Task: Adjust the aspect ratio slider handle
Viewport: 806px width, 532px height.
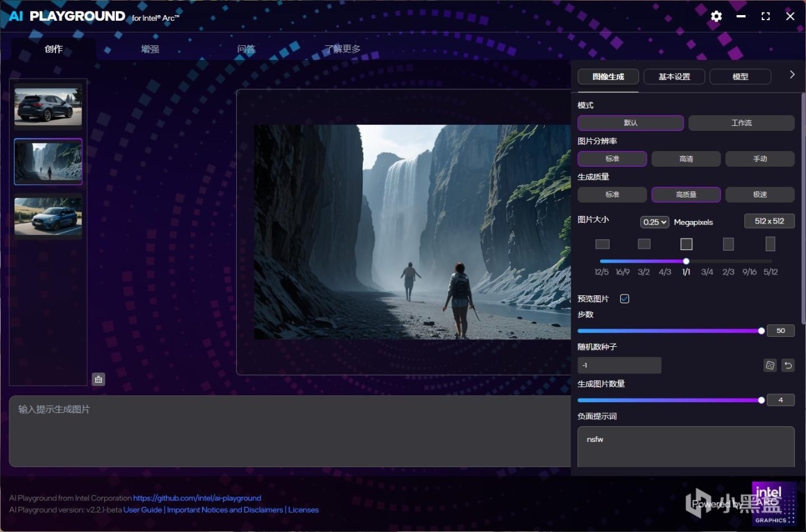Action: point(686,261)
